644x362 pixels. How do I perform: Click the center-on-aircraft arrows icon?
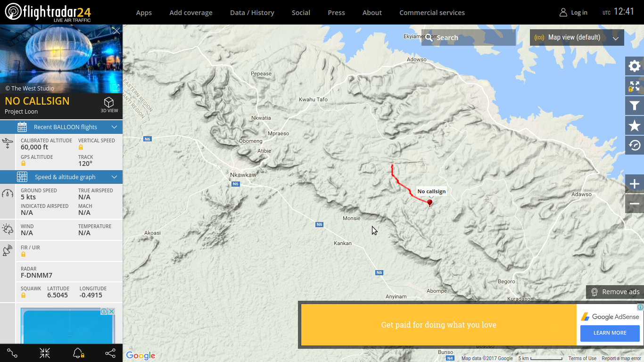tap(45, 353)
